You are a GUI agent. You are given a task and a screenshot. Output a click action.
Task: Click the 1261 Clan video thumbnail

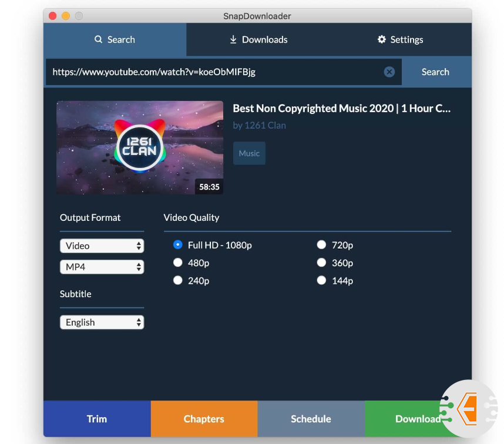140,147
